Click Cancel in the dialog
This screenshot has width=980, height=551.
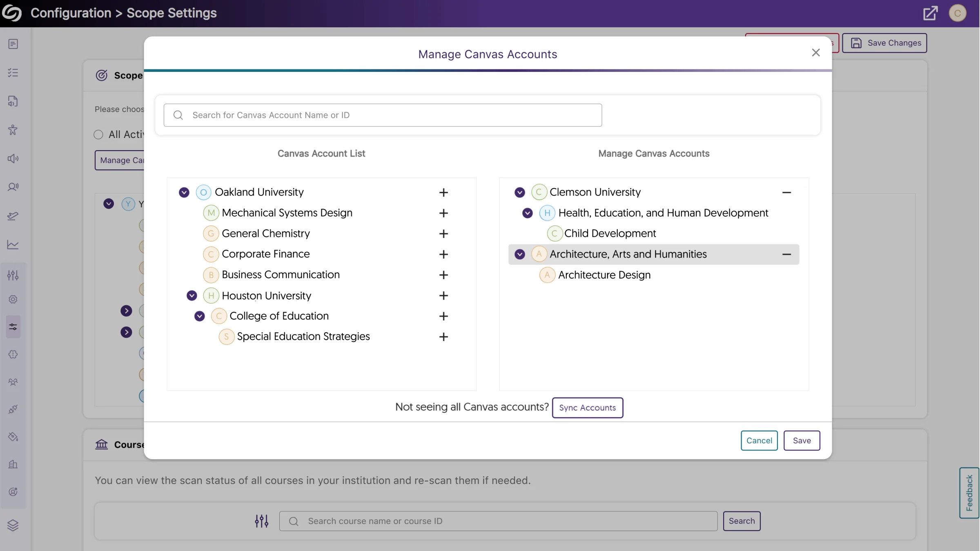click(x=759, y=440)
